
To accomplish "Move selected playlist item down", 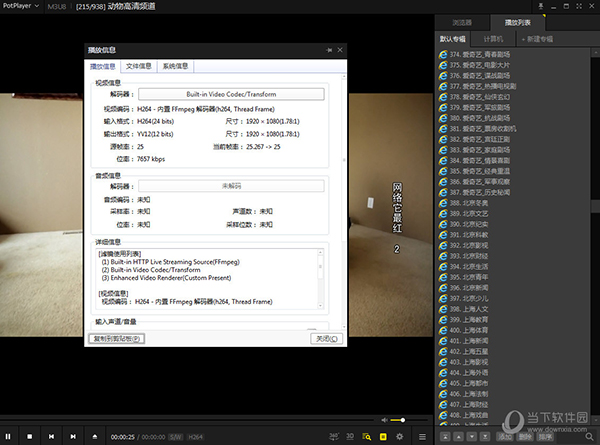I will (472, 437).
